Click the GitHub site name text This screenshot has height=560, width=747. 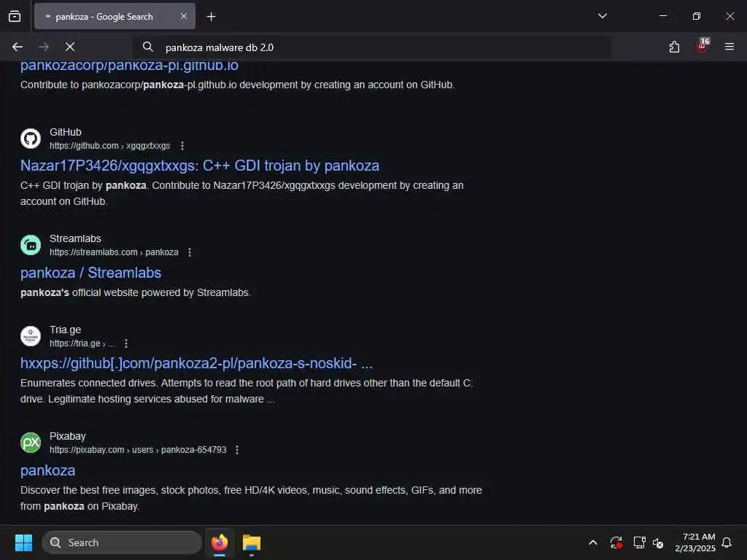click(65, 132)
